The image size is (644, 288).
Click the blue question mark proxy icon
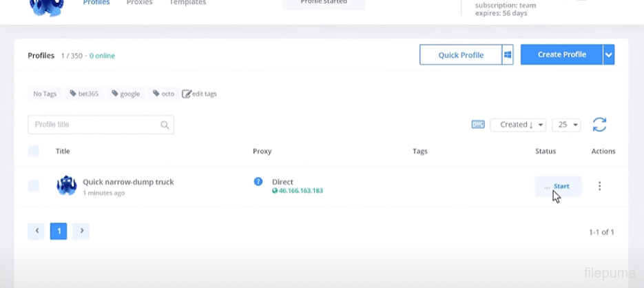[258, 182]
